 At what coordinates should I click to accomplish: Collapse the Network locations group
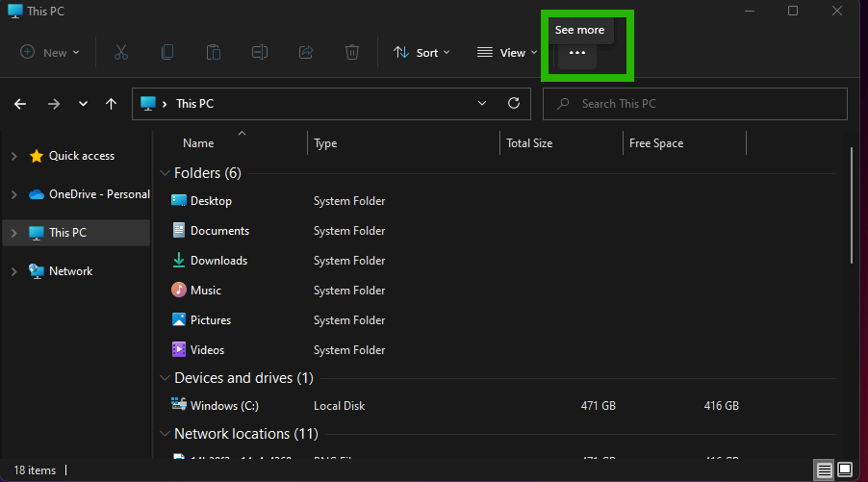165,434
